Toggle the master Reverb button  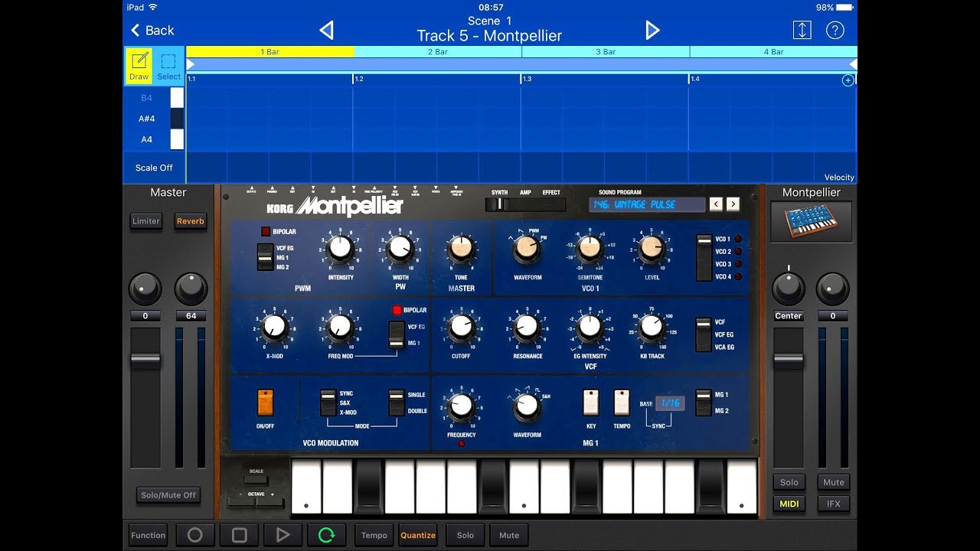point(191,221)
